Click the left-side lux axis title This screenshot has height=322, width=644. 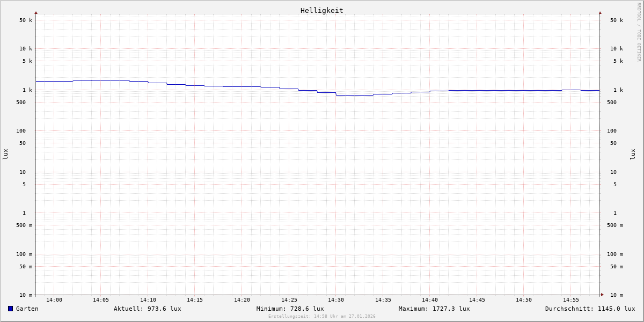(x=5, y=154)
